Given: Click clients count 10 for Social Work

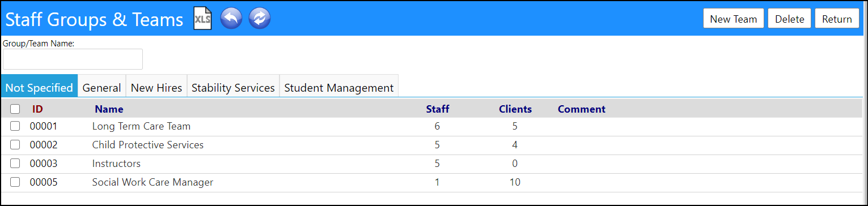Looking at the screenshot, I should (515, 182).
